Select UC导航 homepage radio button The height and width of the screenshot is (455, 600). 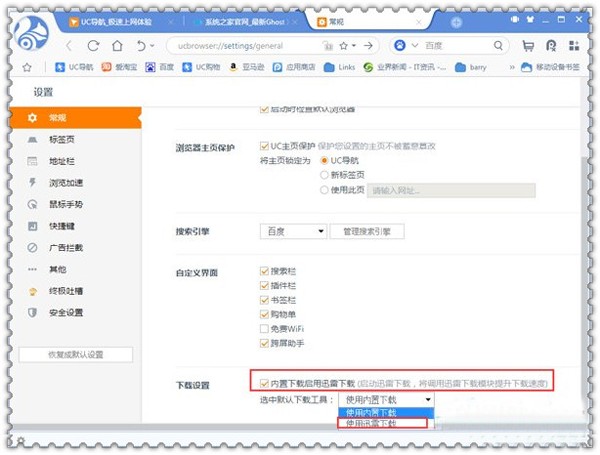(324, 160)
